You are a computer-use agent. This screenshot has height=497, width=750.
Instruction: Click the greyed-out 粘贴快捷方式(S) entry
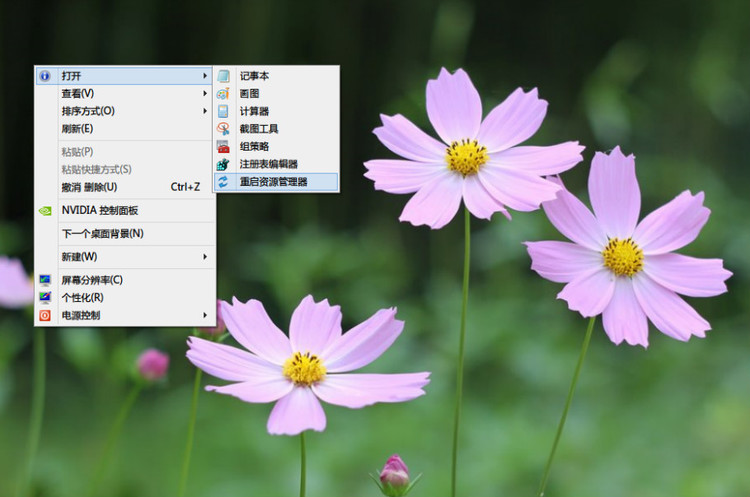96,169
